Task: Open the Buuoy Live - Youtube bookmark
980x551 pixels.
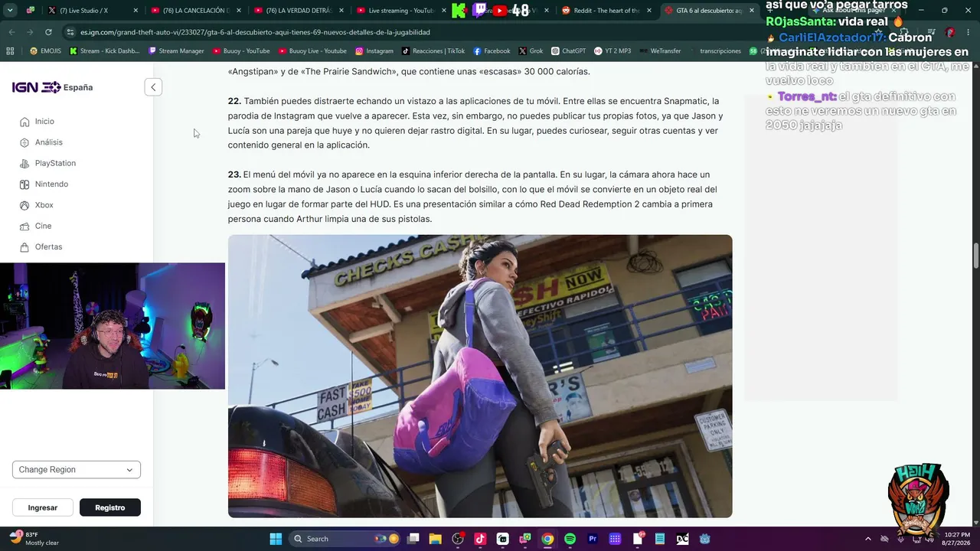Action: (312, 51)
